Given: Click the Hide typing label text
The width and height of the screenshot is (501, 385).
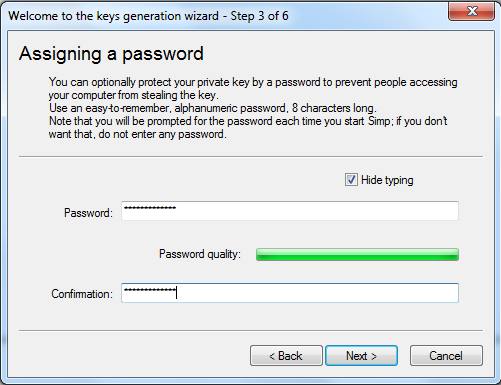Looking at the screenshot, I should [387, 180].
